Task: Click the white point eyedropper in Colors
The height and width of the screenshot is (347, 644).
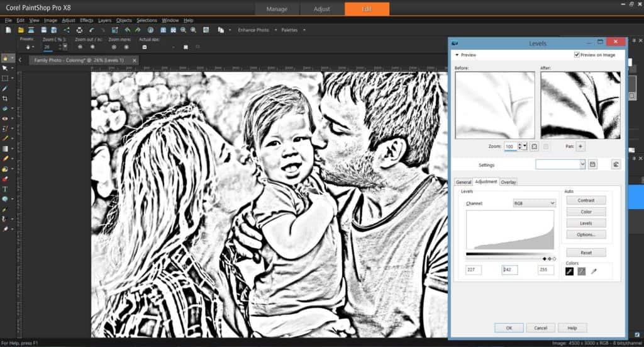Action: point(593,271)
